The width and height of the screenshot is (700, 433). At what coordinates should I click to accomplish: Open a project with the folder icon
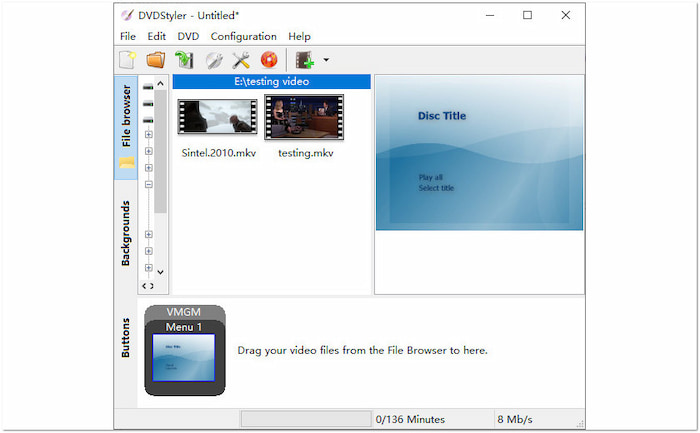[x=156, y=60]
